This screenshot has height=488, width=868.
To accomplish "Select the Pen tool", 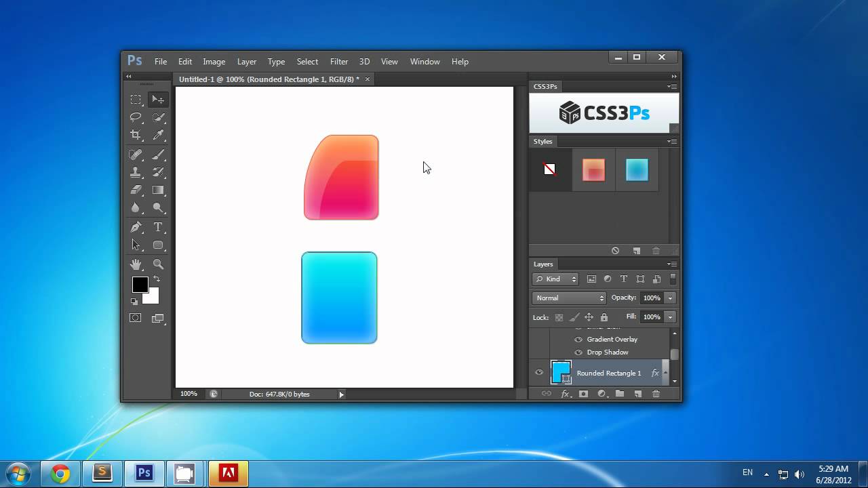I will (136, 226).
